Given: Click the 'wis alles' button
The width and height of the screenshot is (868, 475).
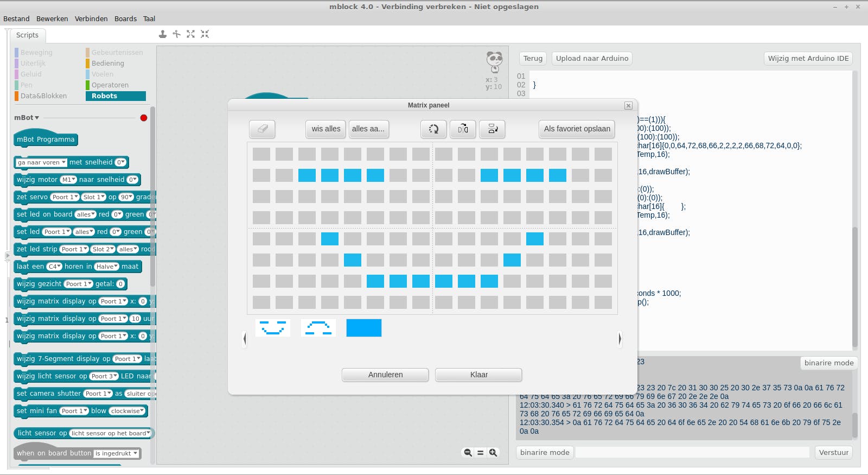Looking at the screenshot, I should [x=326, y=129].
